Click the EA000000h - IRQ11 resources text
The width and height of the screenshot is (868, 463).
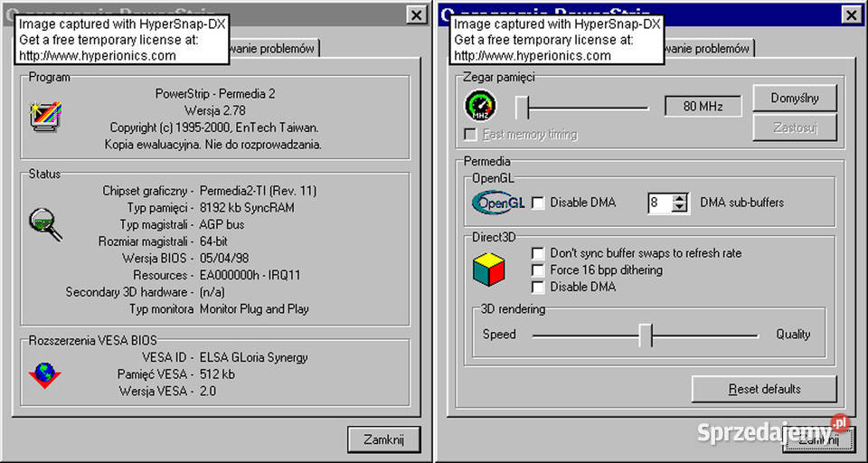[x=250, y=275]
